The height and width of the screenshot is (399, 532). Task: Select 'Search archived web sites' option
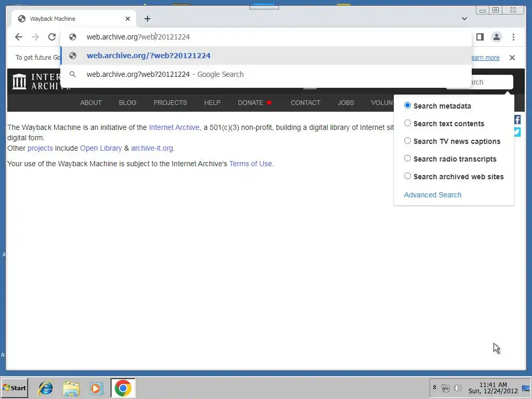[x=407, y=176]
